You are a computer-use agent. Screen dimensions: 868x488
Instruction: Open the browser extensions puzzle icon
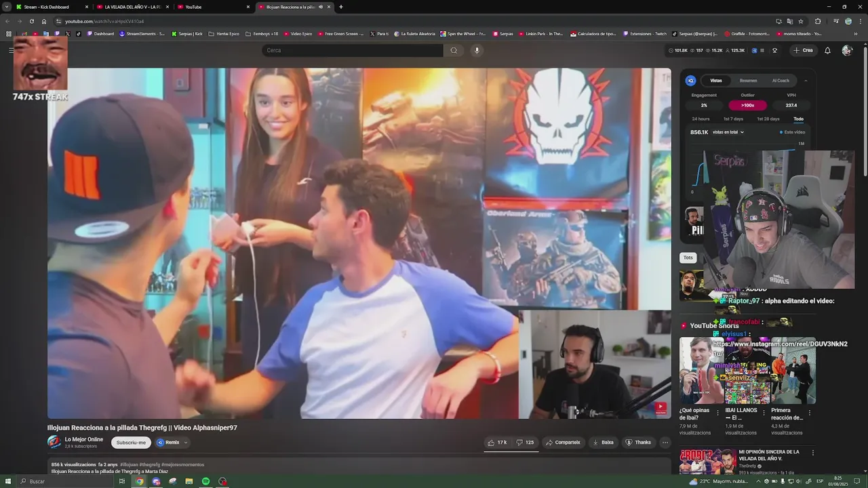818,21
